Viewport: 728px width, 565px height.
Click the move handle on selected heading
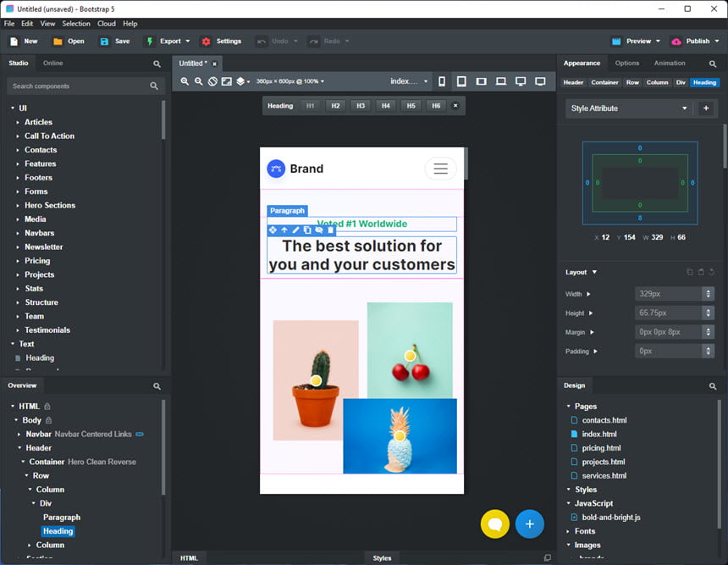[x=273, y=230]
